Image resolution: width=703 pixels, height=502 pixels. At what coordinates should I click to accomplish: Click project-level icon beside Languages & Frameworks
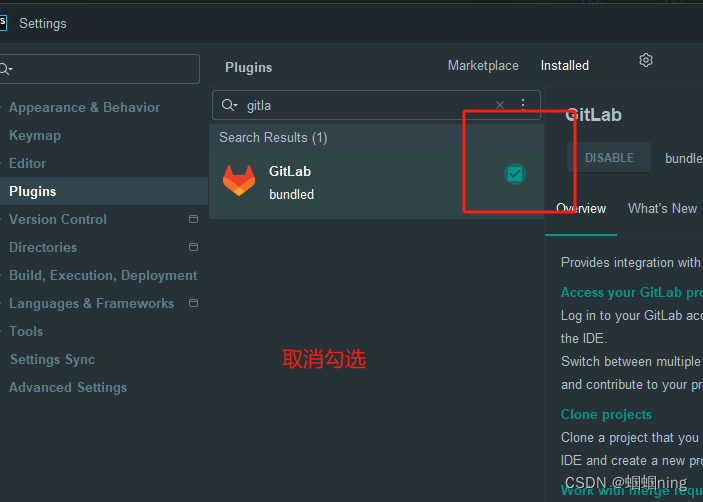(x=193, y=303)
